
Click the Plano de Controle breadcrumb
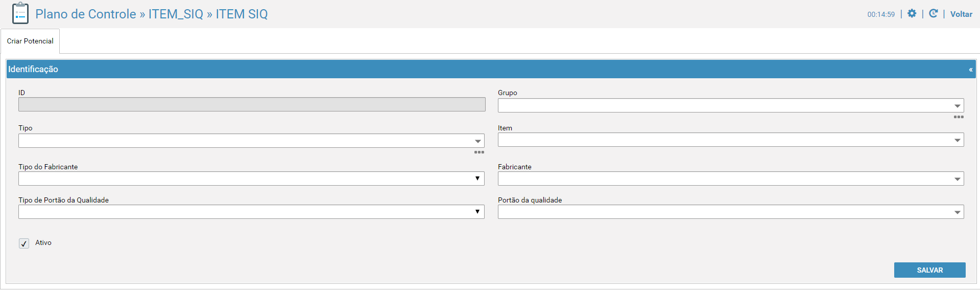point(86,14)
